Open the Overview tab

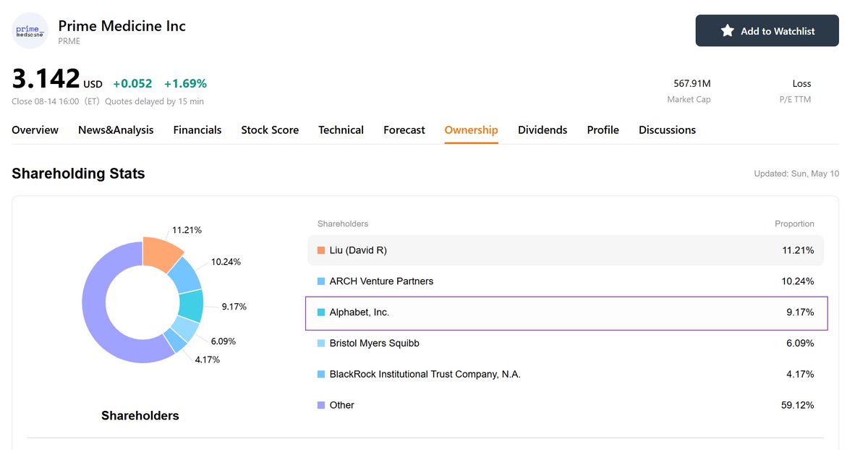pos(35,130)
